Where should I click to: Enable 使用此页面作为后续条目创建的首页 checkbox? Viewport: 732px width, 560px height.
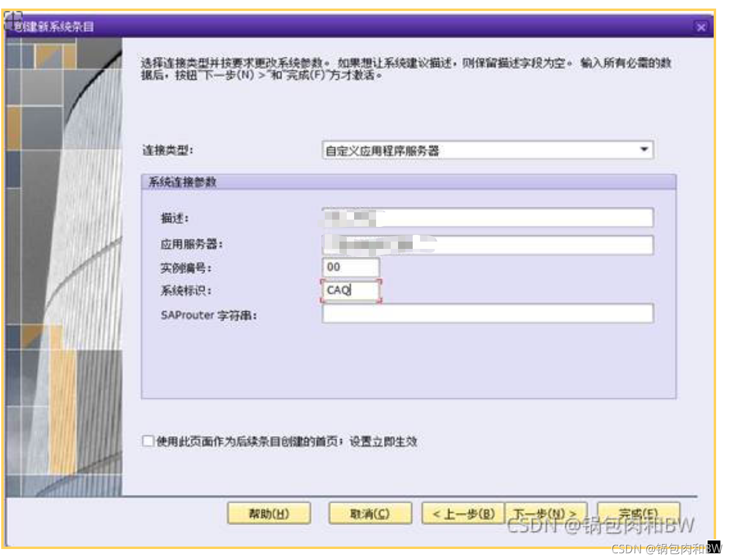coord(148,441)
